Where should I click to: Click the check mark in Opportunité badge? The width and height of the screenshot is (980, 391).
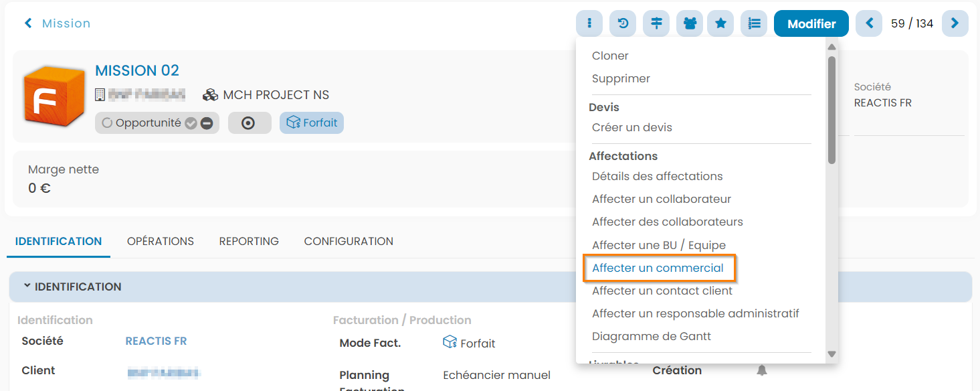(x=191, y=124)
